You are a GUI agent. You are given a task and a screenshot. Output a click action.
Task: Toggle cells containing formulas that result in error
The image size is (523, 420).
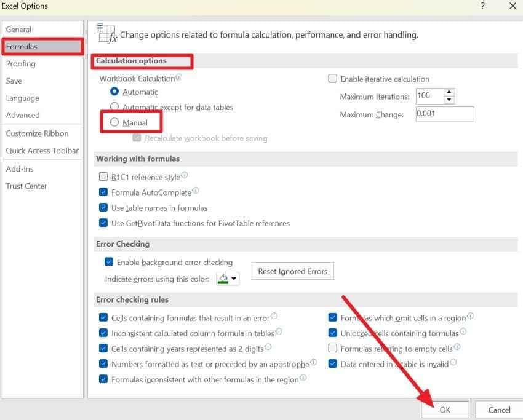103,317
